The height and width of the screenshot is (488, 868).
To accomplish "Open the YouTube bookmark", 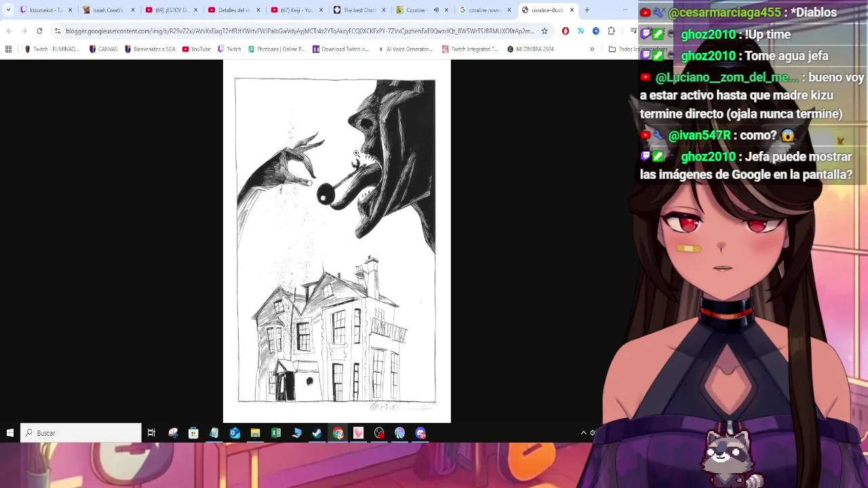I will coord(196,49).
